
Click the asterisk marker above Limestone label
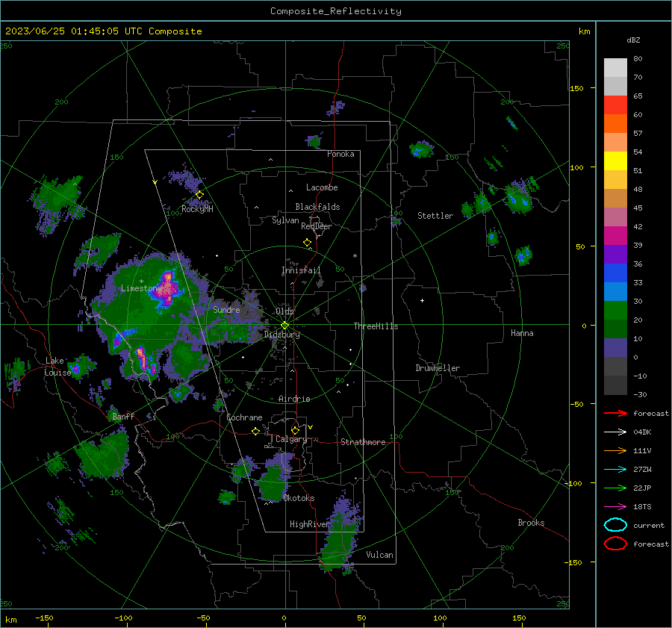141,282
